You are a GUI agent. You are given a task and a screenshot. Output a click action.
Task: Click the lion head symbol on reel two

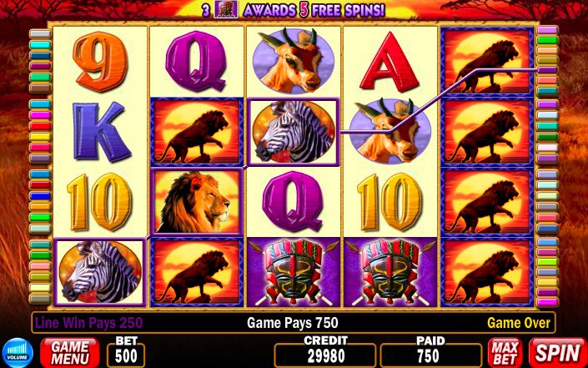click(x=197, y=202)
